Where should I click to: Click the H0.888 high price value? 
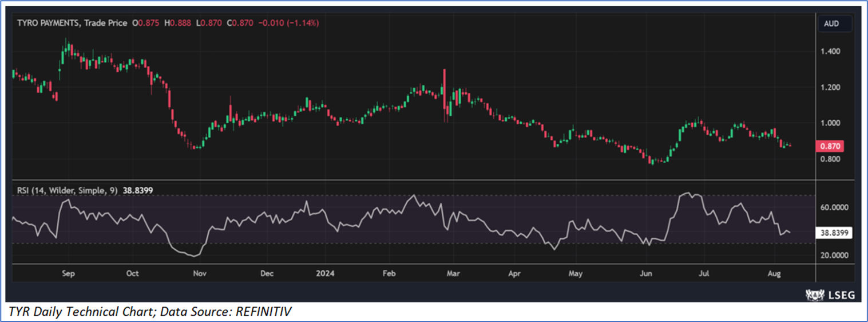[178, 23]
